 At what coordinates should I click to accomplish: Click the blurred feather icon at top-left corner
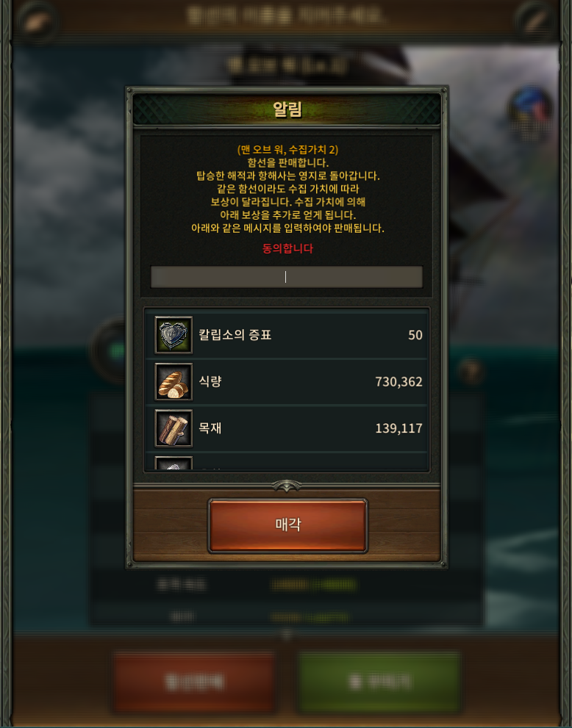[36, 21]
